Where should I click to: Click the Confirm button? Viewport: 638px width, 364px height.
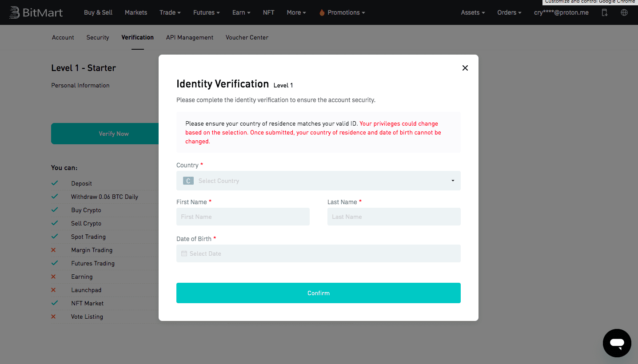tap(319, 293)
